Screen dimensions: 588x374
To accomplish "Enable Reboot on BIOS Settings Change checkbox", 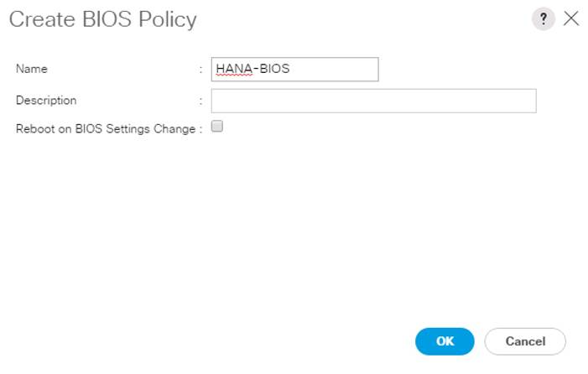I will (x=216, y=126).
